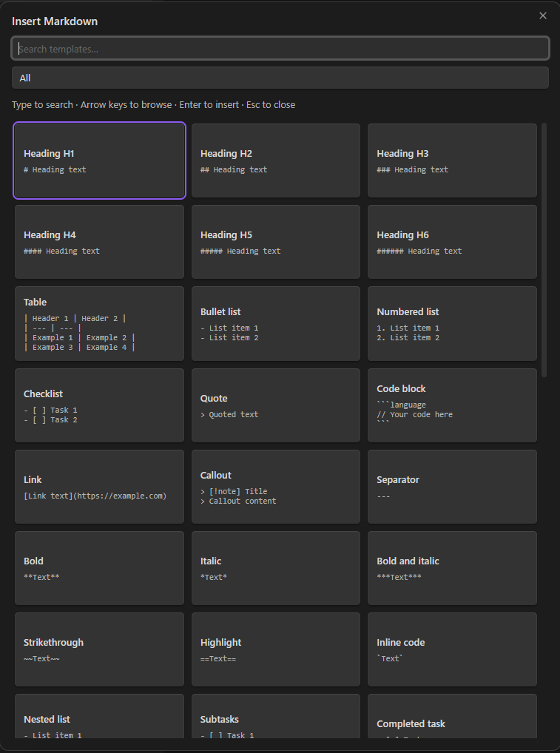The image size is (560, 753).
Task: Choose the Bold and italic template
Action: (452, 568)
